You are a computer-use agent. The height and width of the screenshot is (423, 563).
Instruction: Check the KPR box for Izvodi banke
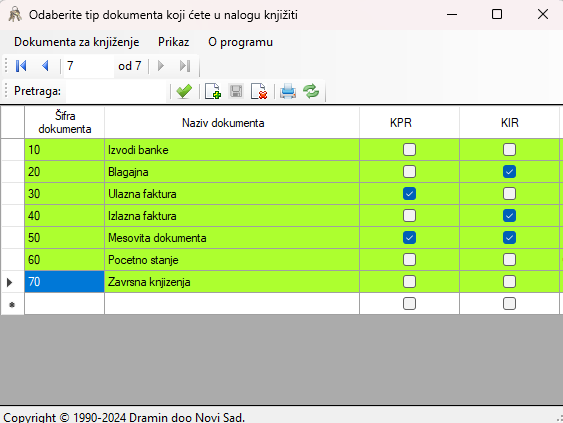click(409, 150)
